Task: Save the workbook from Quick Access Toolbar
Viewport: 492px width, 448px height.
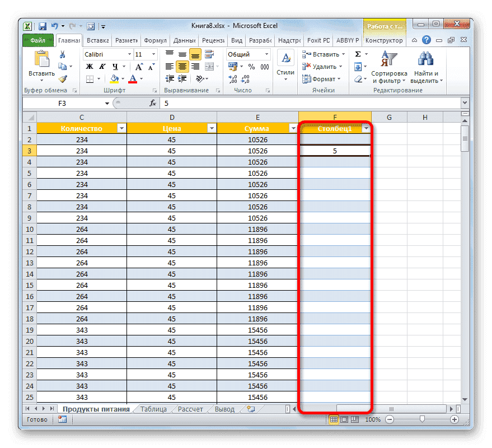Action: (42, 26)
